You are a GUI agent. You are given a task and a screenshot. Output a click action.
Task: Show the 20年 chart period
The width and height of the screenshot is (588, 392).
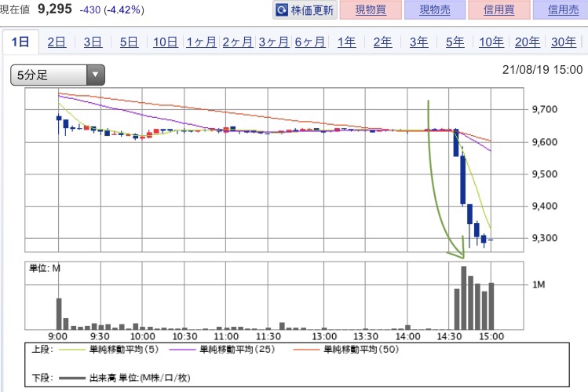pos(528,42)
